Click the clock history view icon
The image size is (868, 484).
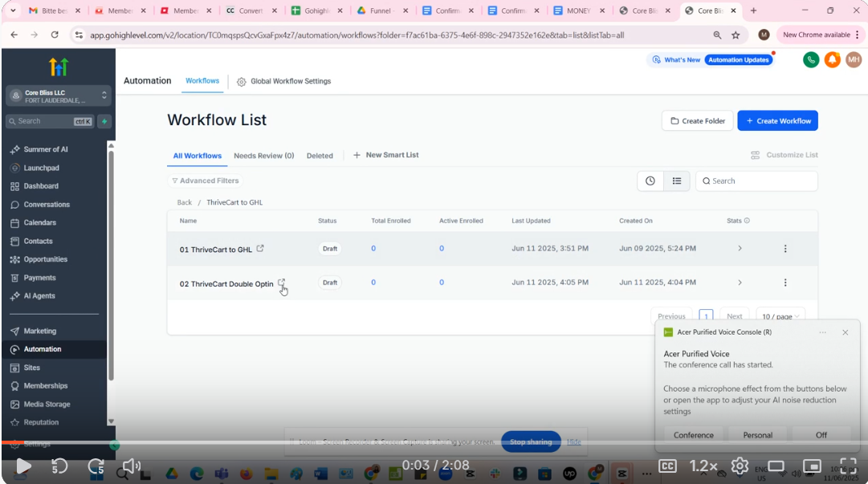click(x=650, y=181)
